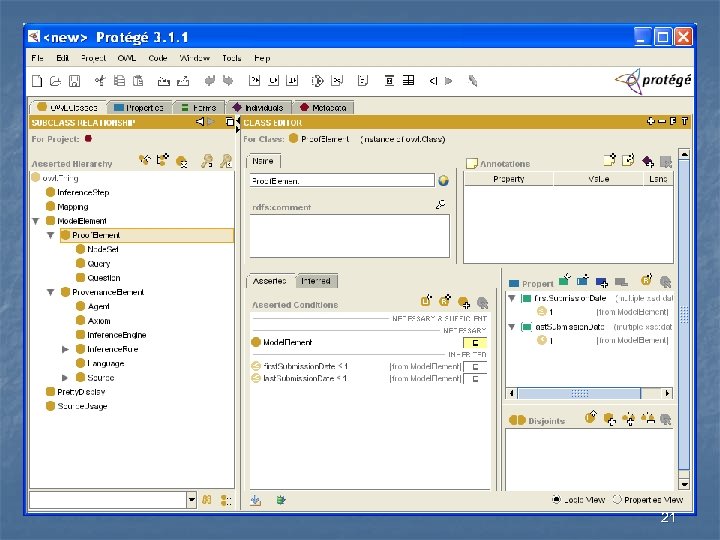The height and width of the screenshot is (540, 720).
Task: Click the globe icon beside the Name field
Action: tap(443, 180)
